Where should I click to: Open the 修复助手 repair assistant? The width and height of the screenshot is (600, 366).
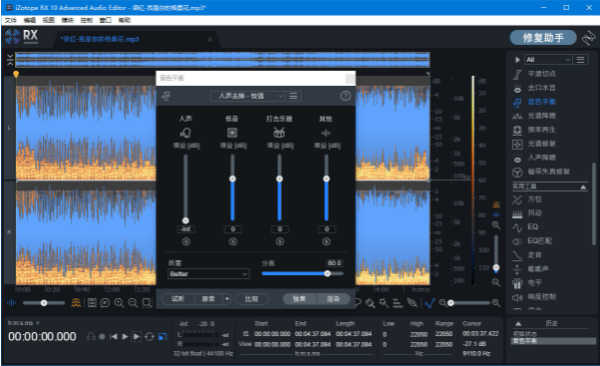coord(543,38)
